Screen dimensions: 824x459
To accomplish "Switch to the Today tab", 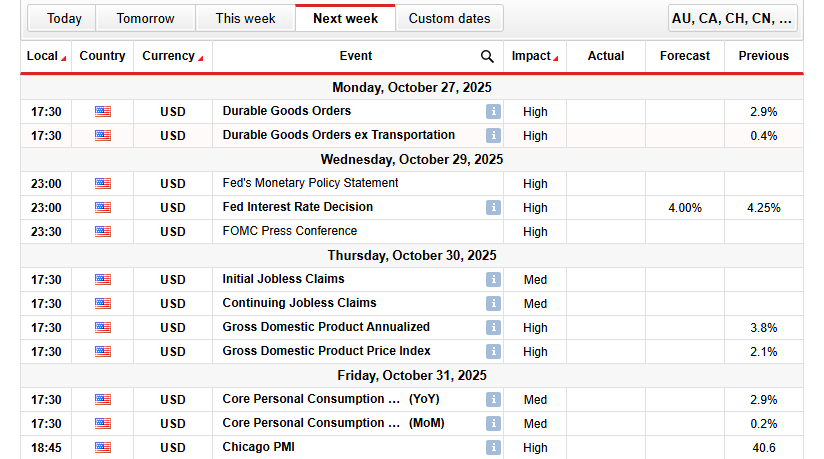I will point(64,18).
